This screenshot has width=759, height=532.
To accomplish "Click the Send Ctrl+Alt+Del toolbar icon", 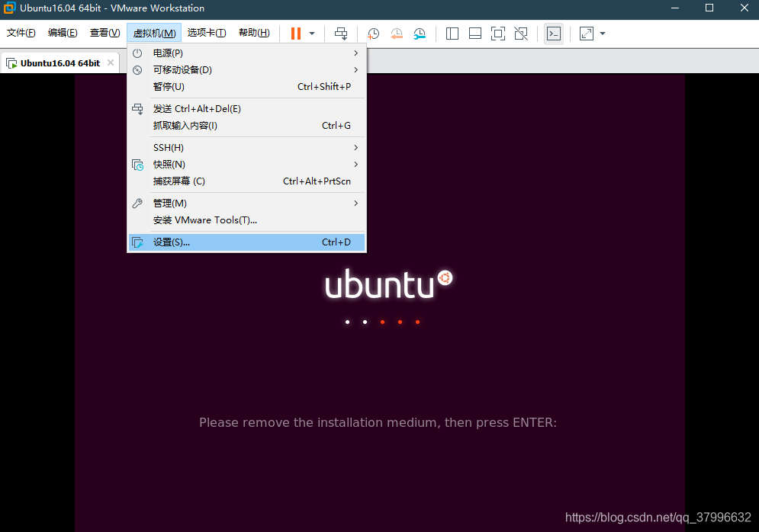I will coord(341,34).
